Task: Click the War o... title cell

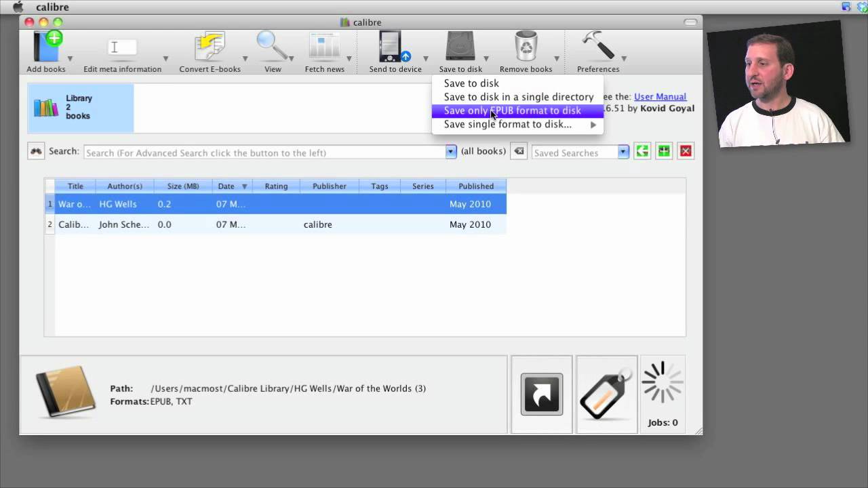Action: tap(75, 204)
